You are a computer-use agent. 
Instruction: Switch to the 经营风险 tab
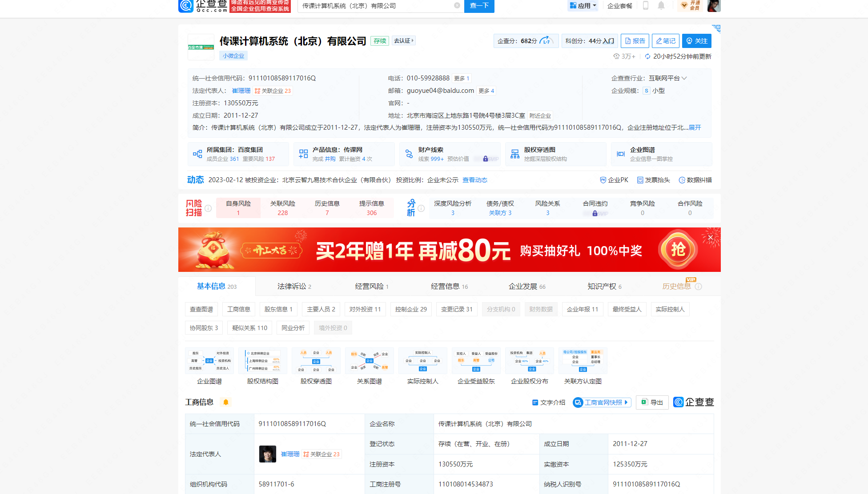click(372, 286)
